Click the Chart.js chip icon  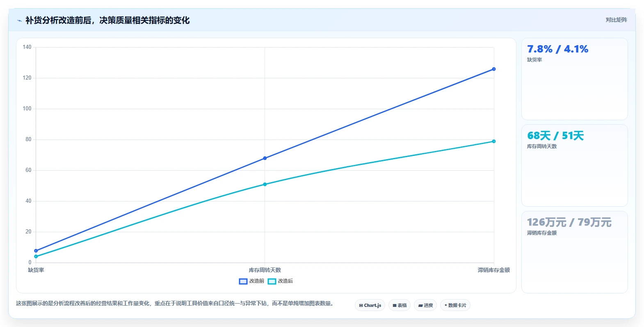coord(361,305)
